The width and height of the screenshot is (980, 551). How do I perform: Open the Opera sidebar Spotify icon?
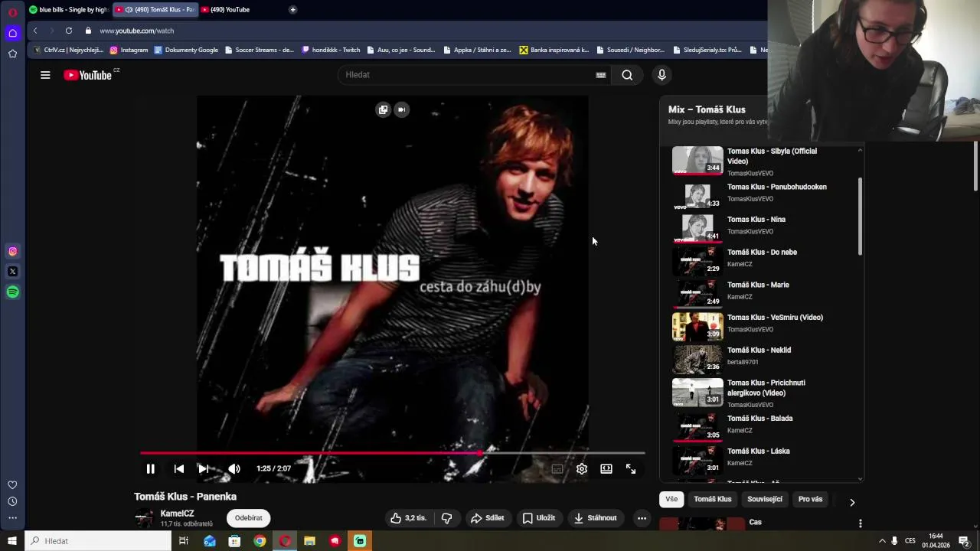[13, 292]
